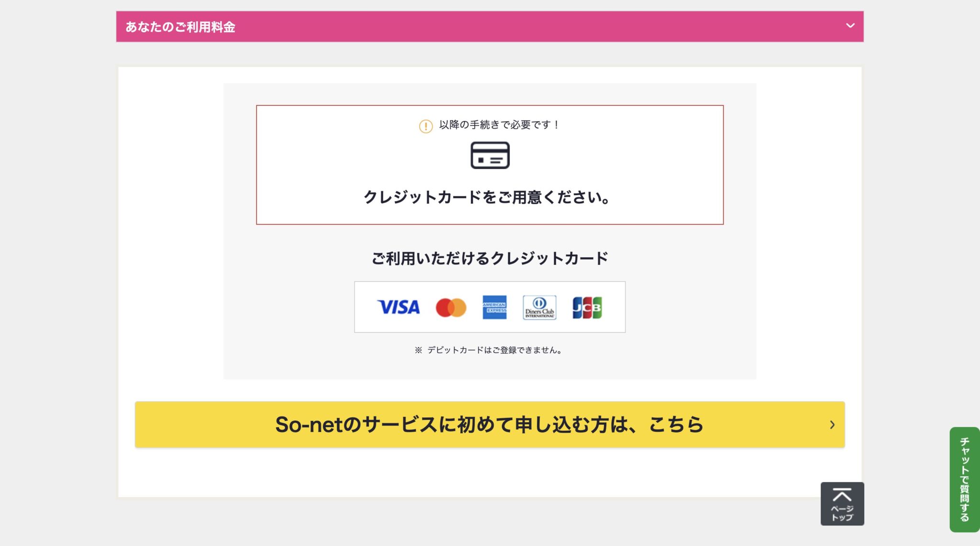
Task: Select the Diners Club International logo
Action: tap(540, 307)
